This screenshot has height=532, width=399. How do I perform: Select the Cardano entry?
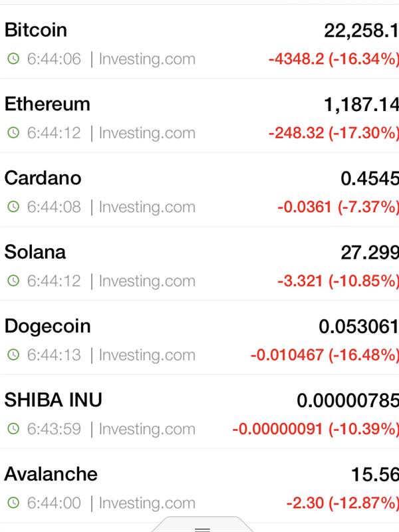point(199,190)
